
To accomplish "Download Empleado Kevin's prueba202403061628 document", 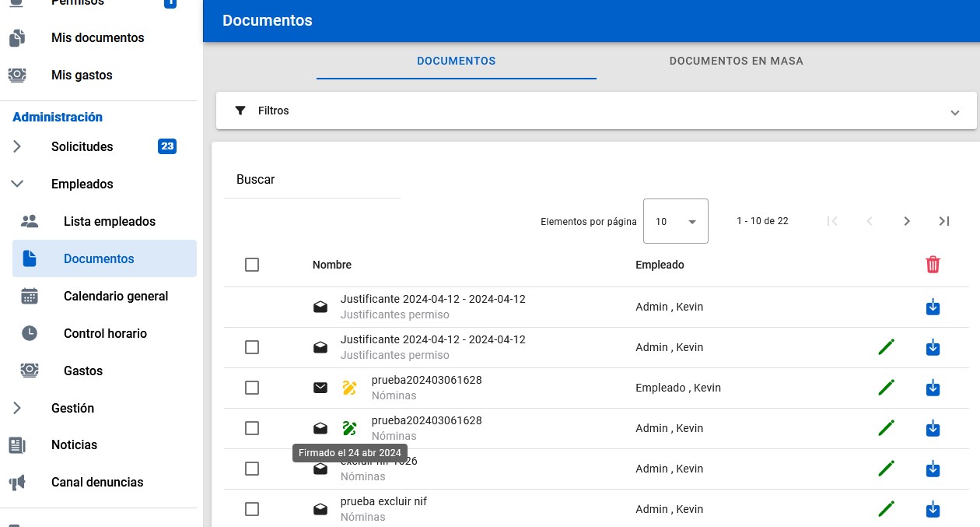I will click(x=933, y=388).
